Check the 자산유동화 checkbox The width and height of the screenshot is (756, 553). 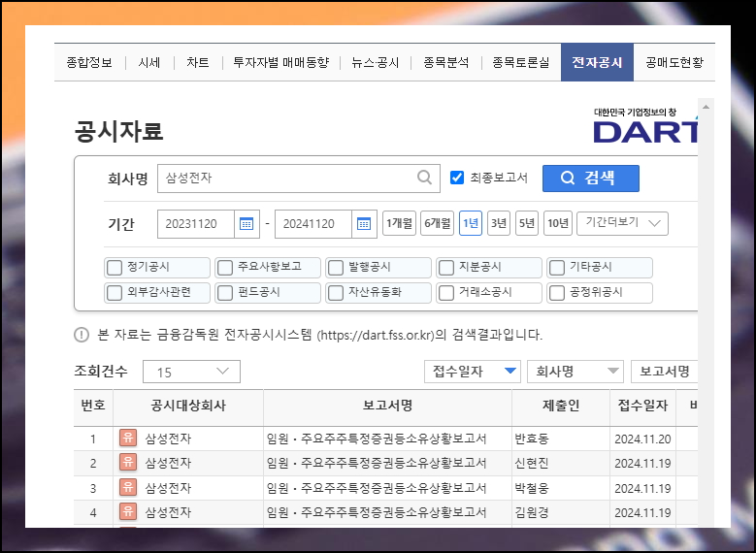pyautogui.click(x=336, y=293)
